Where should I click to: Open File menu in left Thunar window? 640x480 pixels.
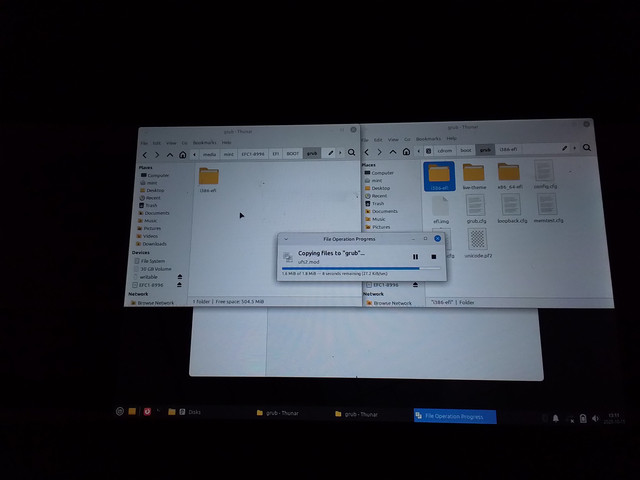(x=144, y=143)
